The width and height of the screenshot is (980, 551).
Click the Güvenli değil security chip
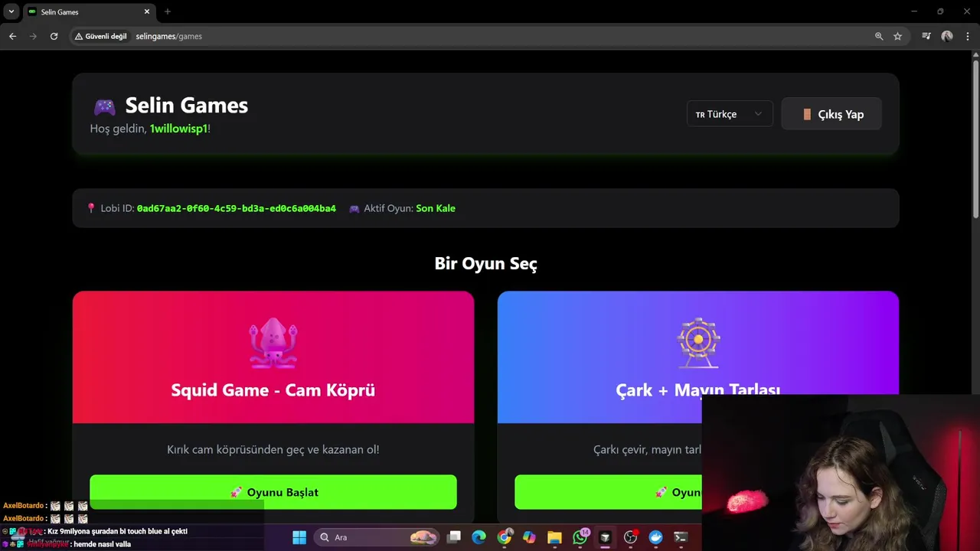coord(100,36)
